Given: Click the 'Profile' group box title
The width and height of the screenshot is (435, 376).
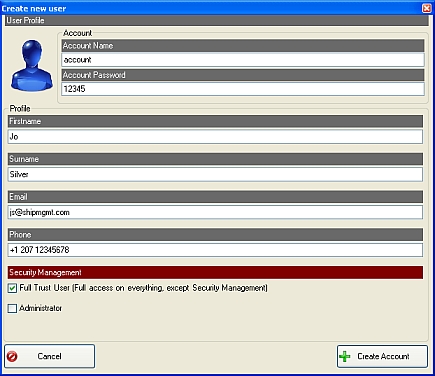Looking at the screenshot, I should tap(20, 109).
